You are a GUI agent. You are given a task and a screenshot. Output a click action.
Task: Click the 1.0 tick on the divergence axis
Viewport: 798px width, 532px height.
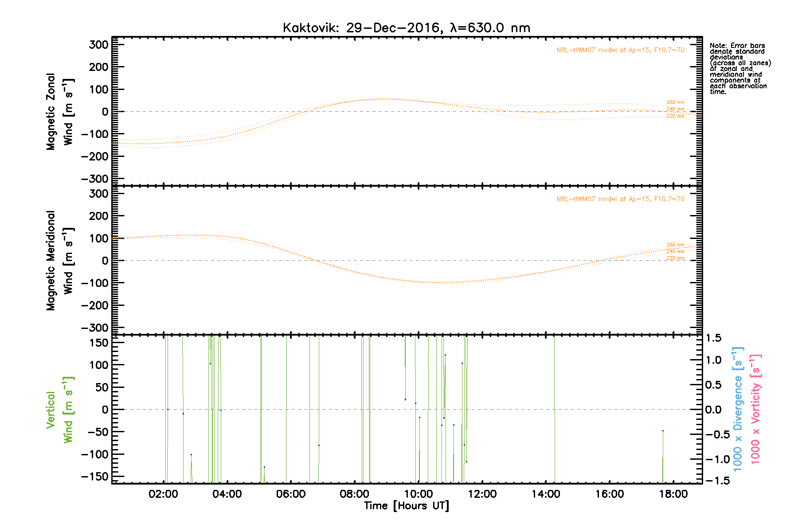[713, 360]
